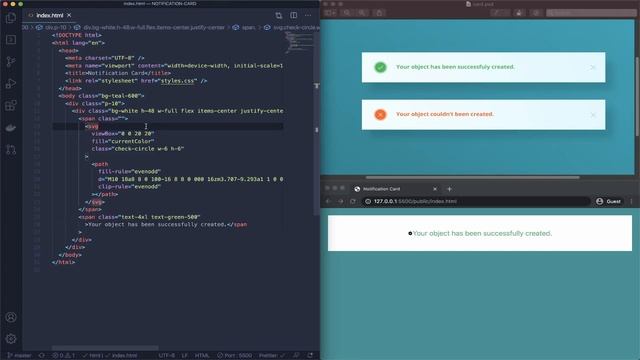Click the browser back arrow

329,201
